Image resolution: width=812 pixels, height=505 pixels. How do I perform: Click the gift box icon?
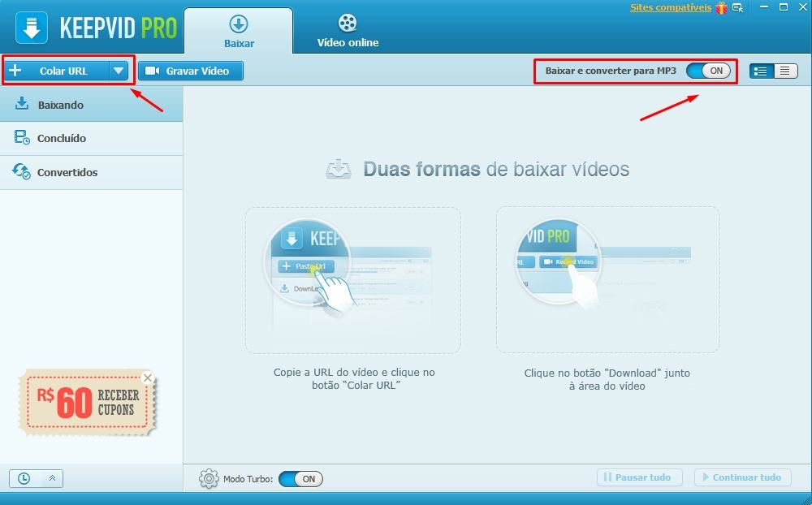coord(721,8)
